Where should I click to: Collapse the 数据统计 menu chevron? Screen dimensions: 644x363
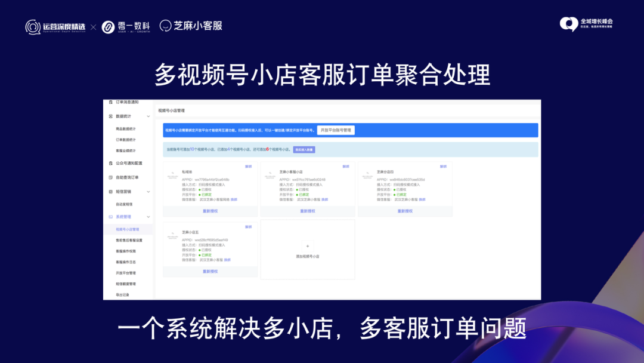148,116
